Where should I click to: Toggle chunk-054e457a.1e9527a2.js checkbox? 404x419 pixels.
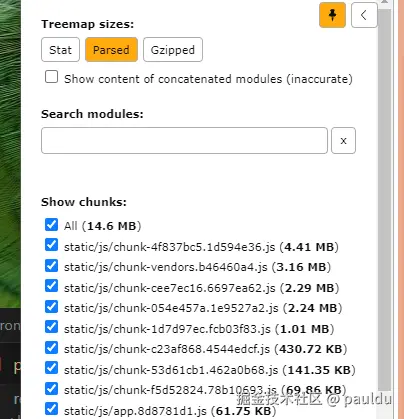[x=51, y=307]
